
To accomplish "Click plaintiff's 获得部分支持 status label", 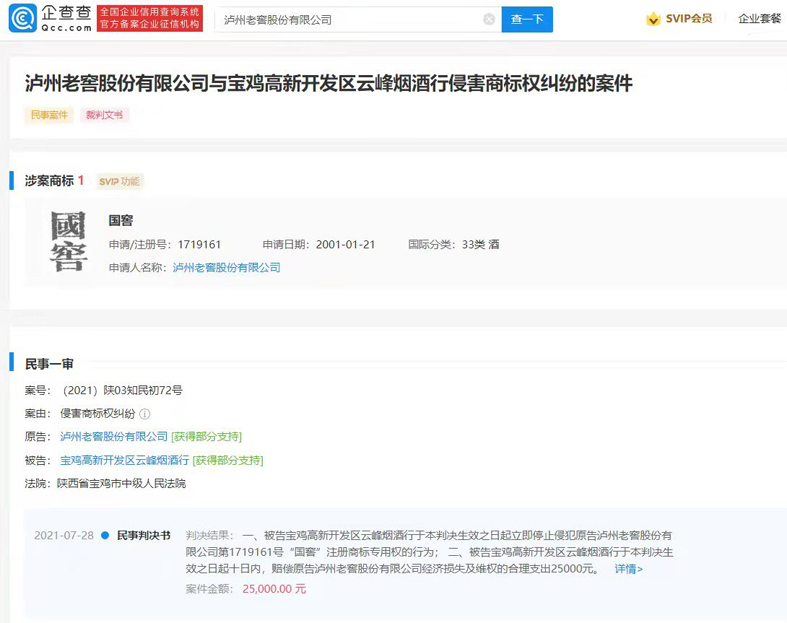I will coord(207,437).
